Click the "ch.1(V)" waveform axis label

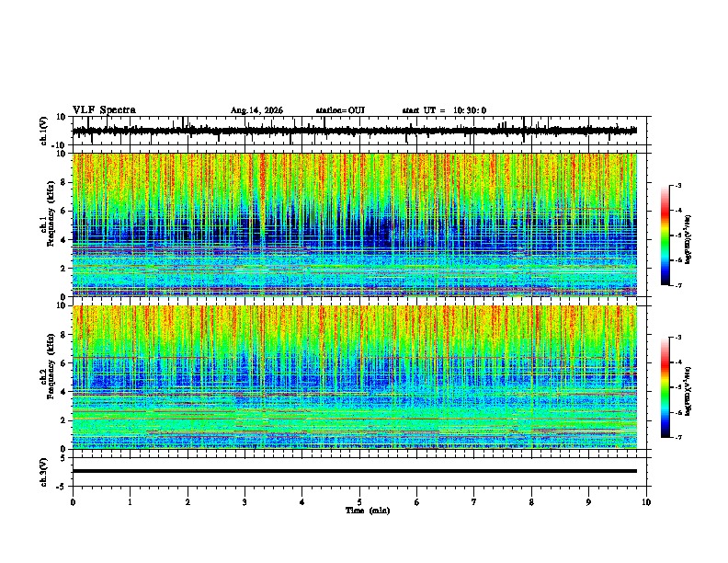44,131
